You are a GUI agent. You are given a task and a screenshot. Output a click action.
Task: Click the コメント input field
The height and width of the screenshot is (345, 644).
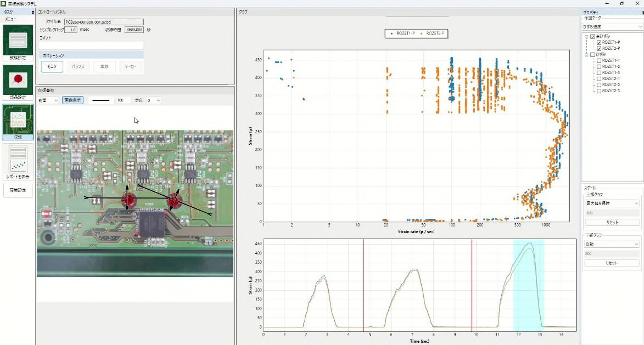click(91, 45)
